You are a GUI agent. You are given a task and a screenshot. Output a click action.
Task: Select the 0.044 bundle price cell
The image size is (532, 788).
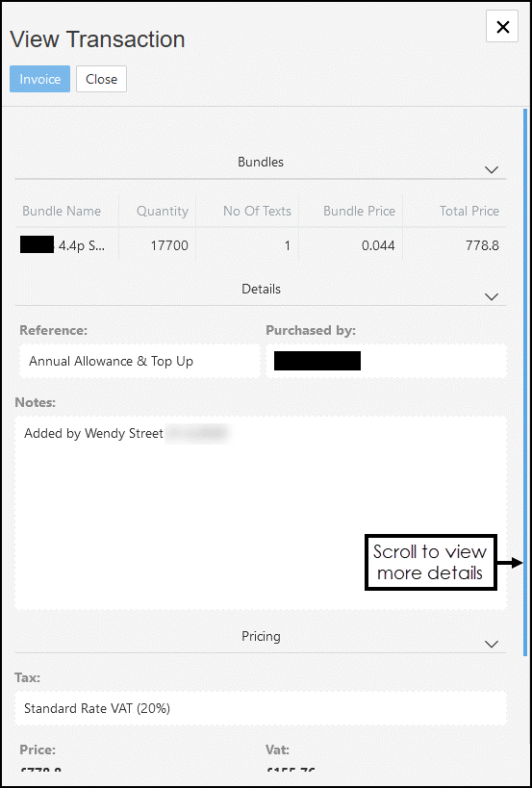350,245
